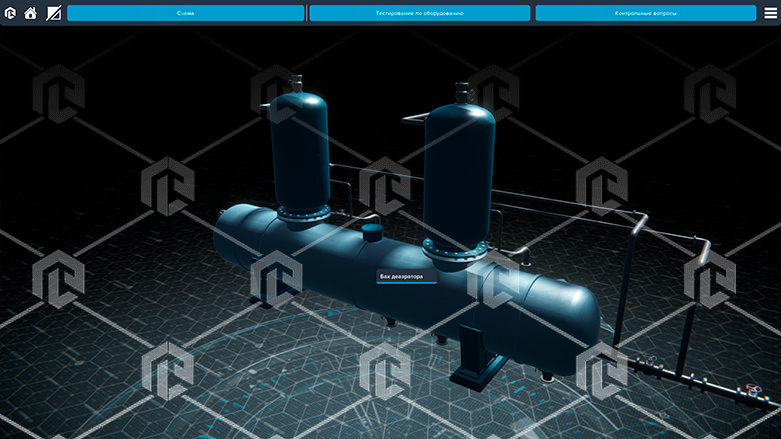Click the crossed-out square icon in the top bar
The height and width of the screenshot is (439, 781).
tap(53, 13)
